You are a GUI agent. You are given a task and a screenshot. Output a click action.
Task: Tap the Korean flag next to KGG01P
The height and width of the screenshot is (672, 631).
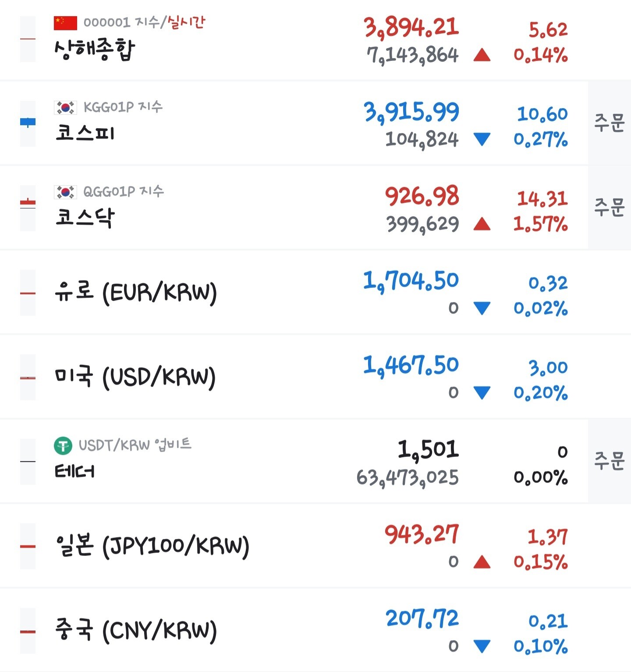point(65,107)
